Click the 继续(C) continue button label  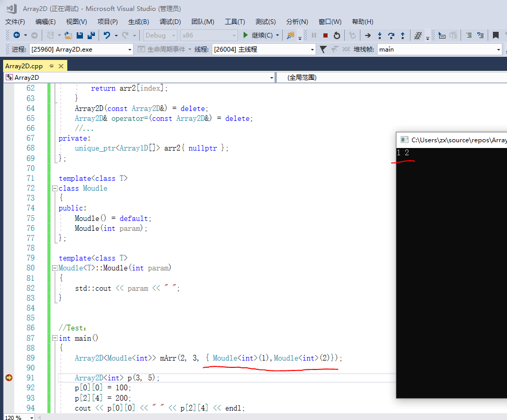(262, 35)
